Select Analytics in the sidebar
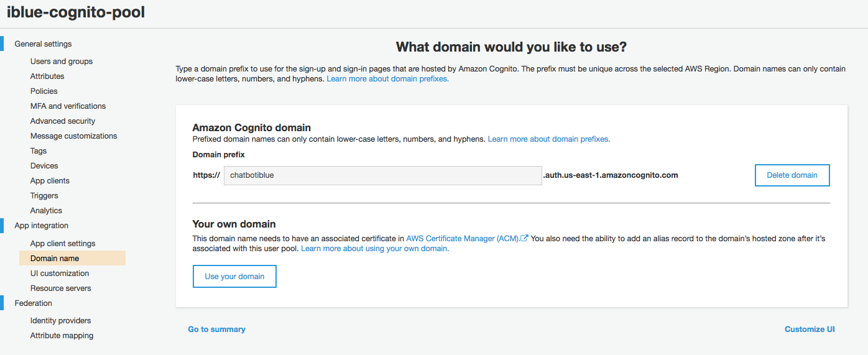 click(x=46, y=211)
